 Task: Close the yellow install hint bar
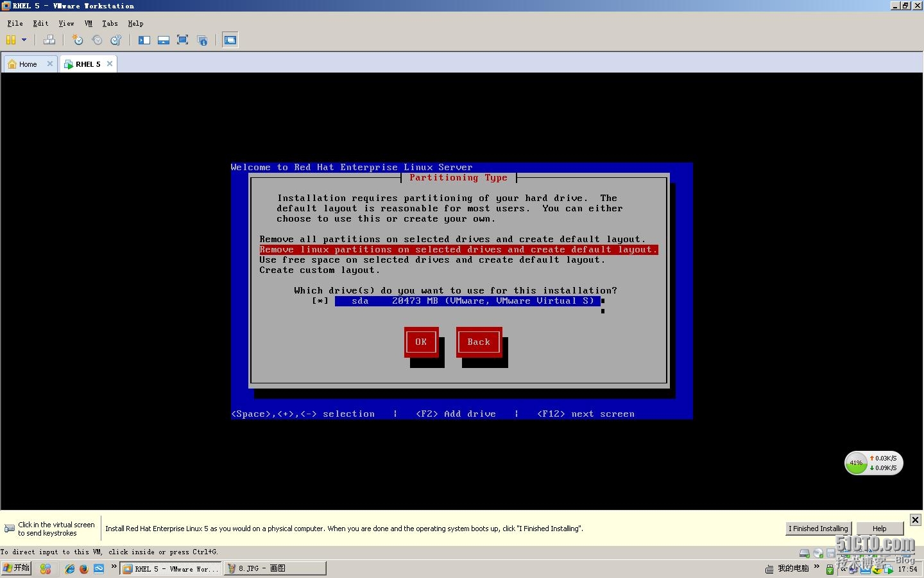coord(916,520)
